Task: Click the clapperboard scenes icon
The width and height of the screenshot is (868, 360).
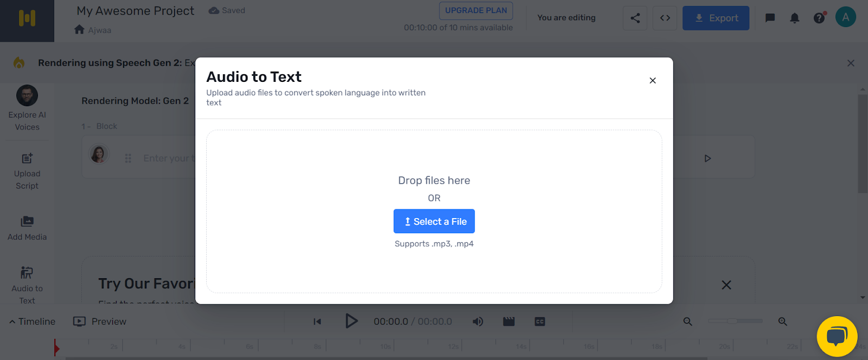Action: pos(509,322)
